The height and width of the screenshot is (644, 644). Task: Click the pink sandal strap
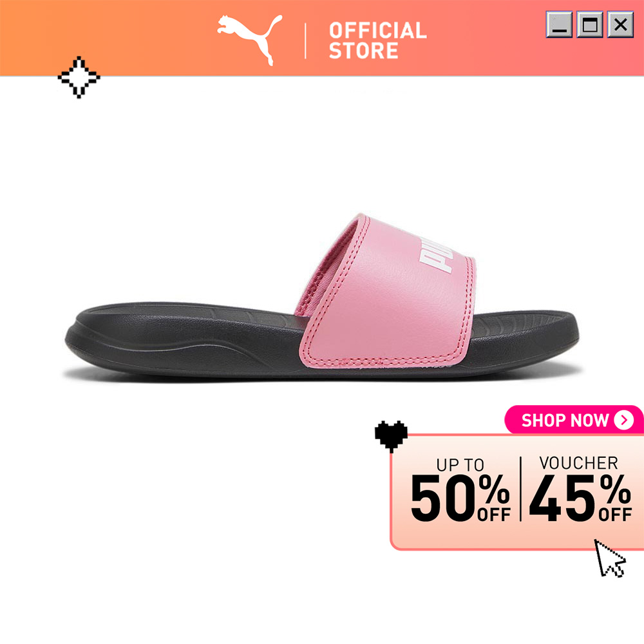click(386, 296)
